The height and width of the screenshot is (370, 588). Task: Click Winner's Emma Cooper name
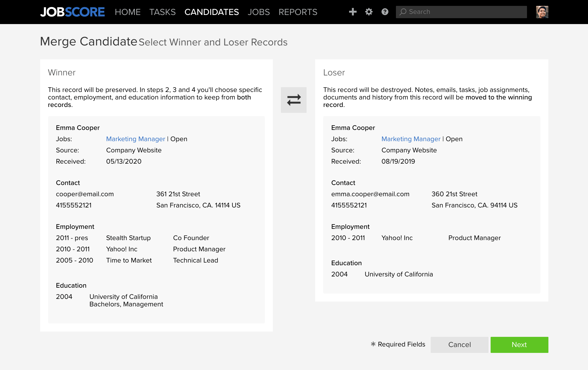pyautogui.click(x=78, y=128)
